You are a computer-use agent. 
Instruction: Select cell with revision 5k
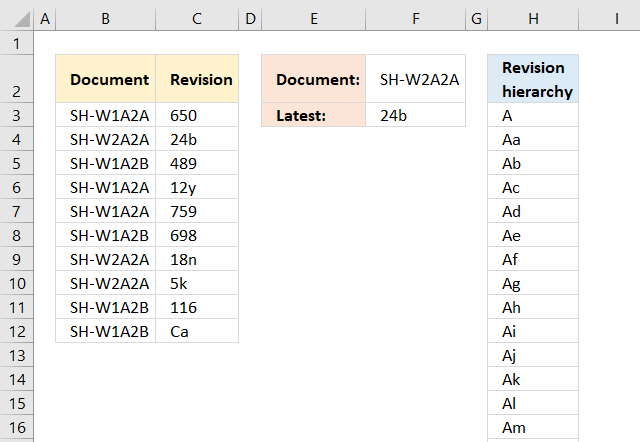(x=197, y=283)
